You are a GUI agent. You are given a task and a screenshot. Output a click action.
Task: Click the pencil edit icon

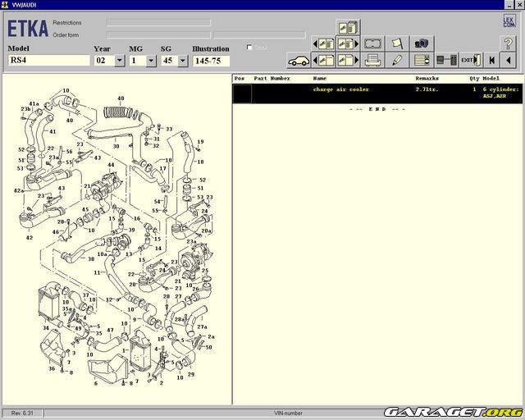(x=397, y=60)
